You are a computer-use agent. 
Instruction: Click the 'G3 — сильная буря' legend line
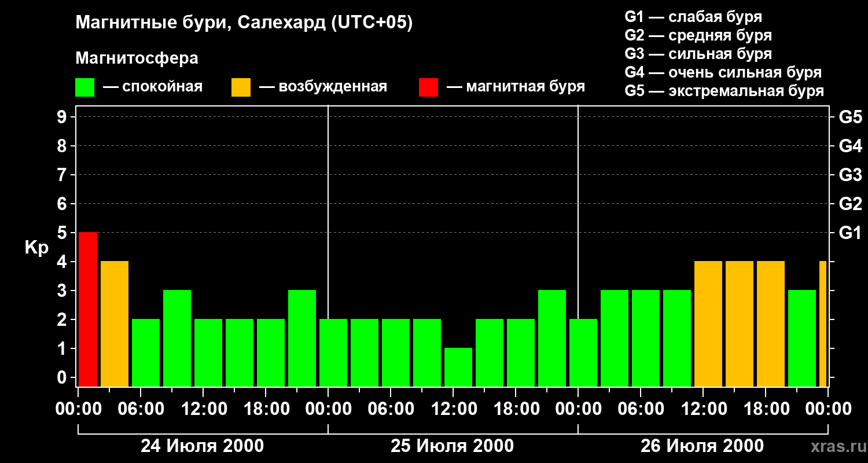(x=698, y=54)
